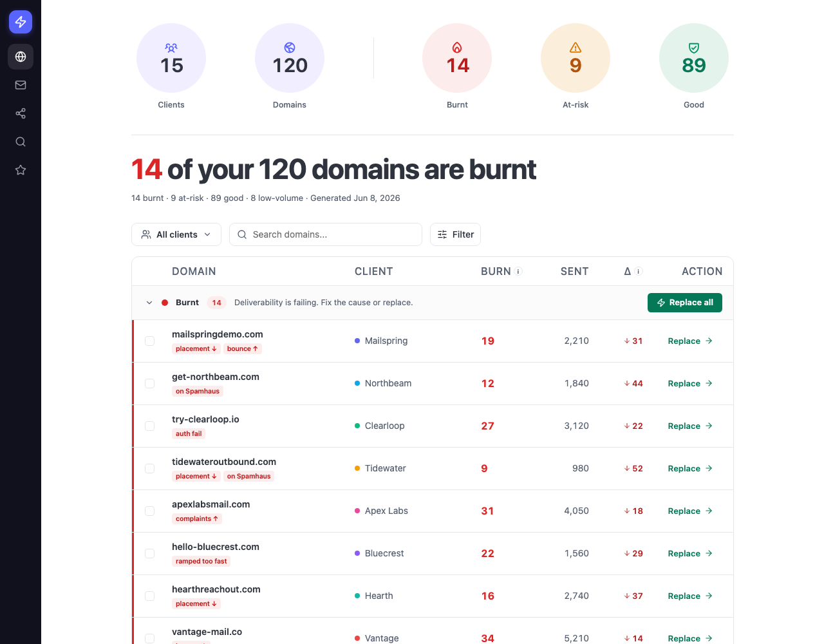Click the Northbeam client name
Viewport: 824px width, 644px height.
(x=388, y=383)
